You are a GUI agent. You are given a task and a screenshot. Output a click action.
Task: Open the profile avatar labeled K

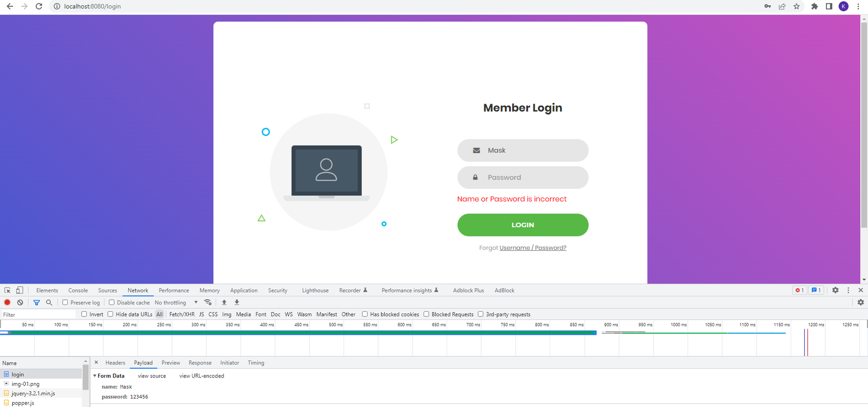(843, 6)
